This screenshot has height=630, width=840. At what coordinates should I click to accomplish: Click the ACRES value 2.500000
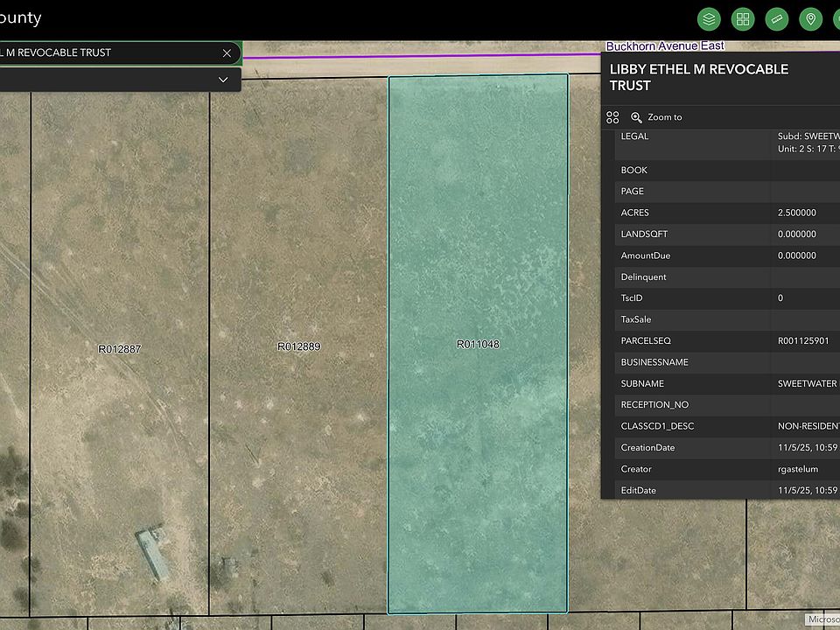tap(796, 213)
